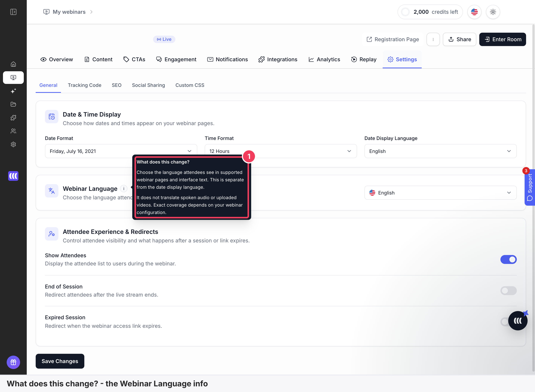This screenshot has height=392, width=535.
Task: Select the Social Sharing sub-tab
Action: pos(148,85)
